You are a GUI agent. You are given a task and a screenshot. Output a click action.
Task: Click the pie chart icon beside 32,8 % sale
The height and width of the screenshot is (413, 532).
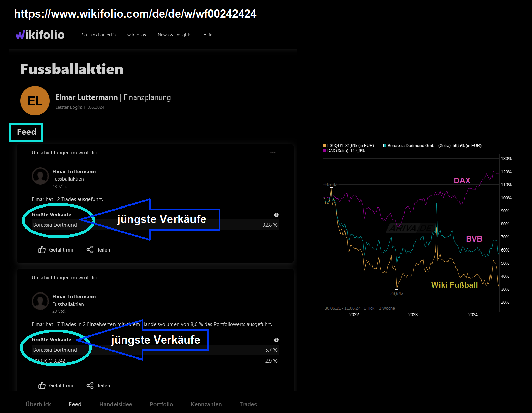[277, 215]
